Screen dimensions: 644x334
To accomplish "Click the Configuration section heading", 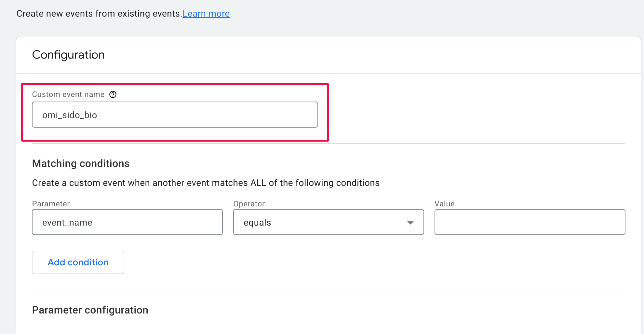I will point(68,54).
